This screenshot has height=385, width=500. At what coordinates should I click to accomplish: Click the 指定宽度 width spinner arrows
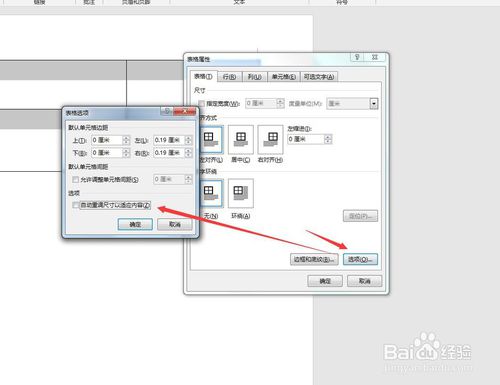(280, 103)
